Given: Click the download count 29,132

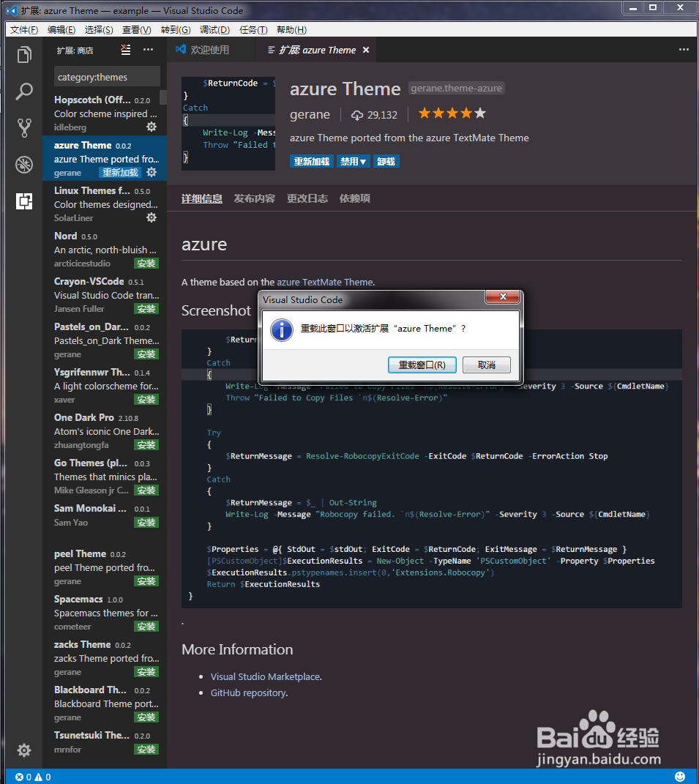Looking at the screenshot, I should pyautogui.click(x=375, y=115).
